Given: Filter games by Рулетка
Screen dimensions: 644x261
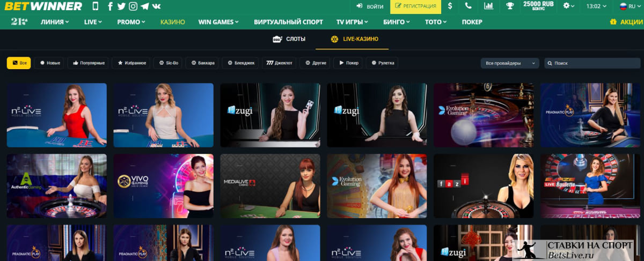Looking at the screenshot, I should [x=382, y=63].
